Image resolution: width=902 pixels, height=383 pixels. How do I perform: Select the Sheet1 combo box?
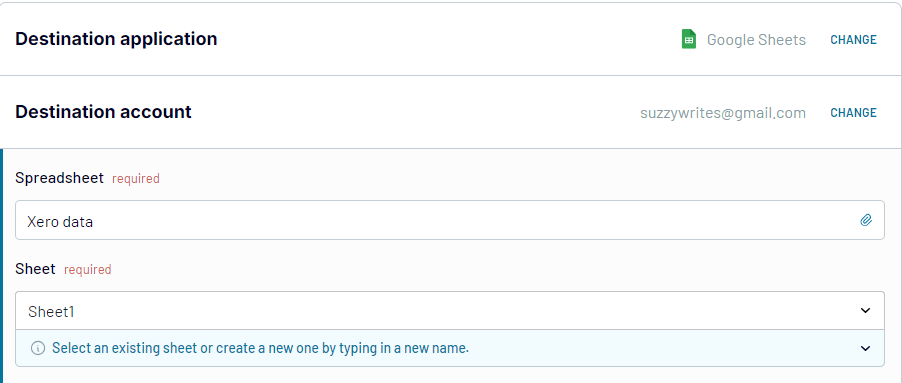click(x=449, y=311)
